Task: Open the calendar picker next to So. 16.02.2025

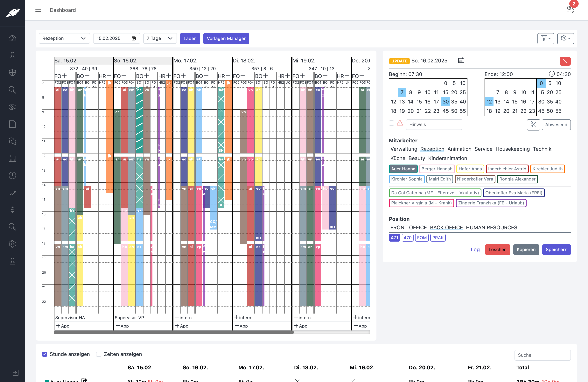Action: (461, 60)
